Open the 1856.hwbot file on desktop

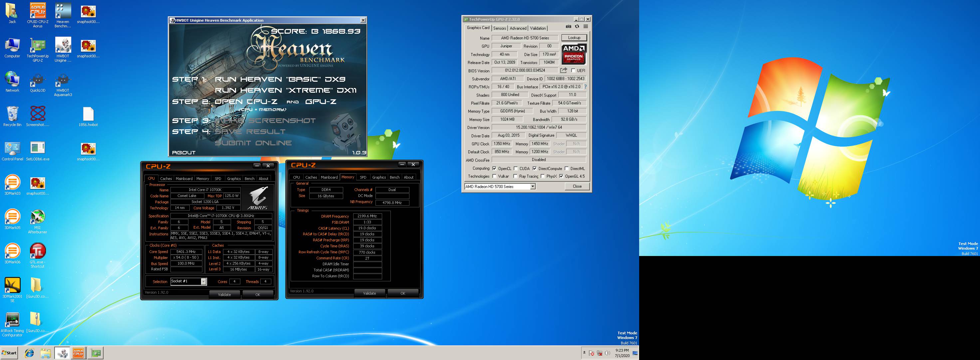(x=88, y=117)
